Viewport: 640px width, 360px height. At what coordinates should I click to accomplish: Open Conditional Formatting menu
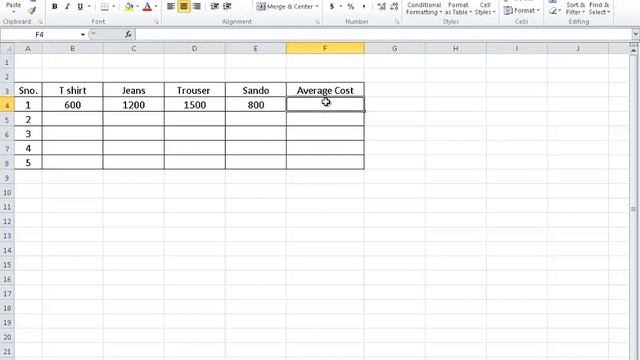click(424, 8)
